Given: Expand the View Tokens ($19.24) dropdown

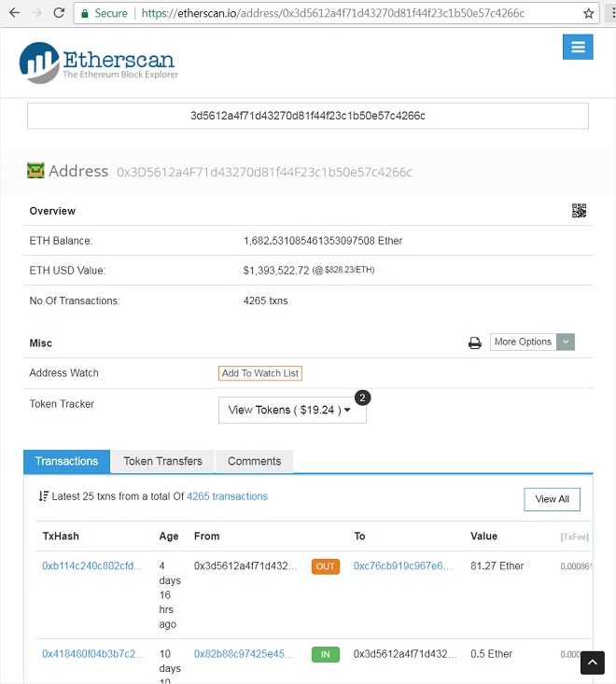Looking at the screenshot, I should coord(292,410).
